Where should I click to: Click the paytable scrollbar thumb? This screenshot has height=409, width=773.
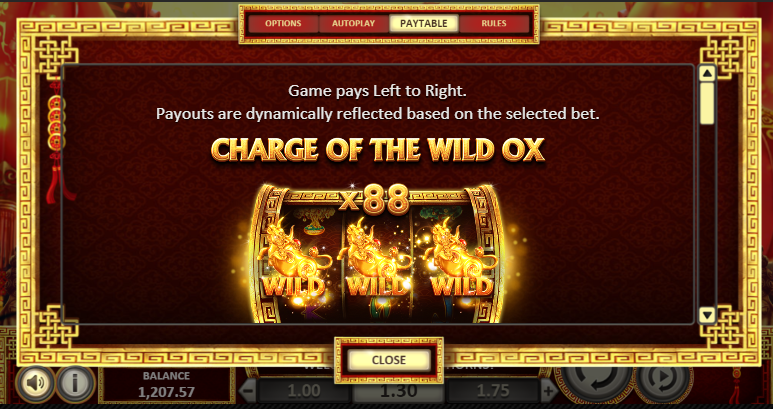point(707,103)
